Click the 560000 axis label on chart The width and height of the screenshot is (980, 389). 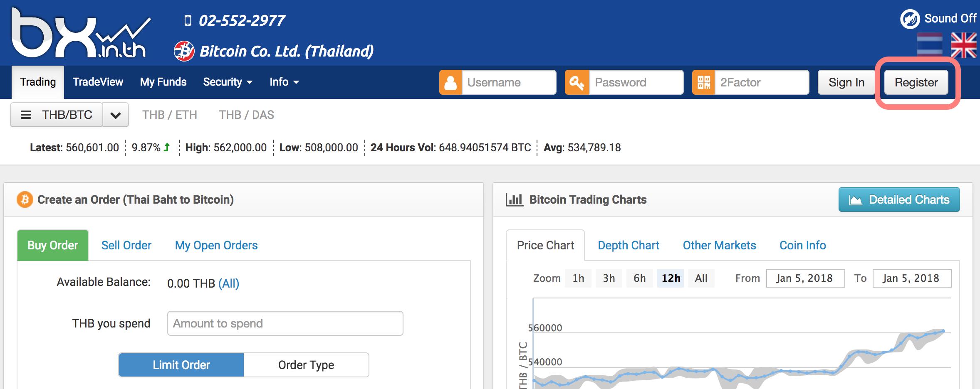pos(545,327)
